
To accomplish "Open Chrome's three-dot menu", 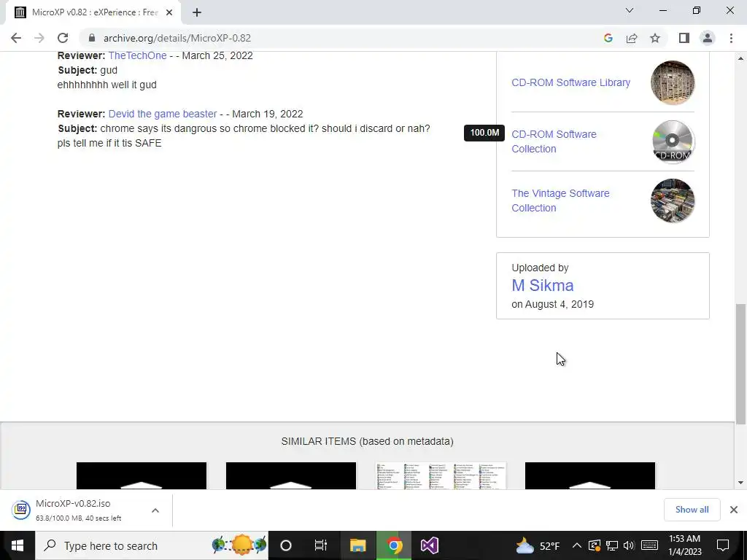I will (x=731, y=38).
